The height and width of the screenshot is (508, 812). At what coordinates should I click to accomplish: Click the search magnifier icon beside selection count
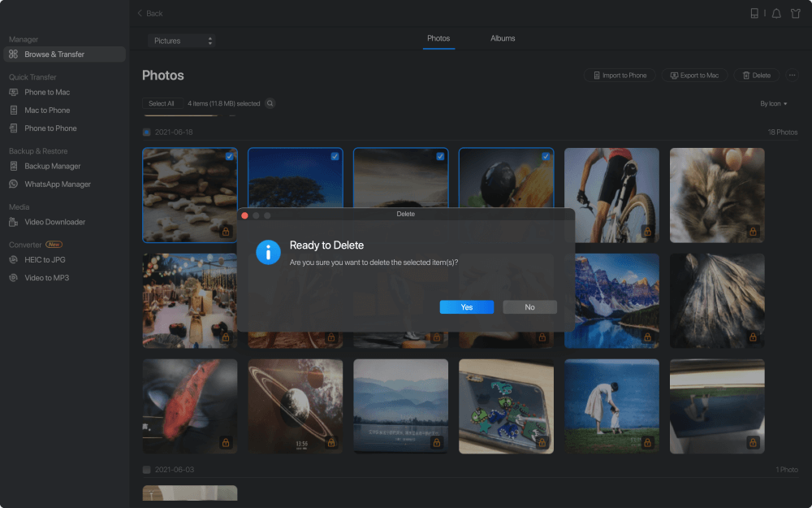click(x=270, y=103)
